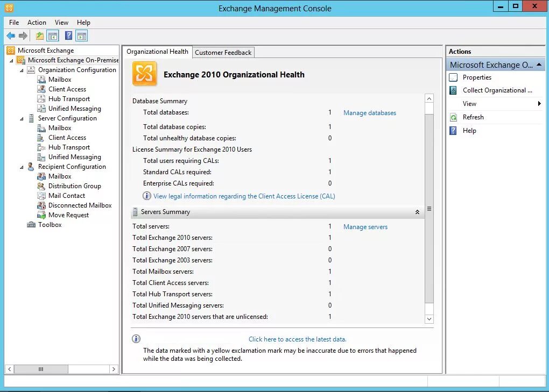This screenshot has height=392, width=549.
Task: Select Refresh in the Actions pane
Action: (473, 117)
